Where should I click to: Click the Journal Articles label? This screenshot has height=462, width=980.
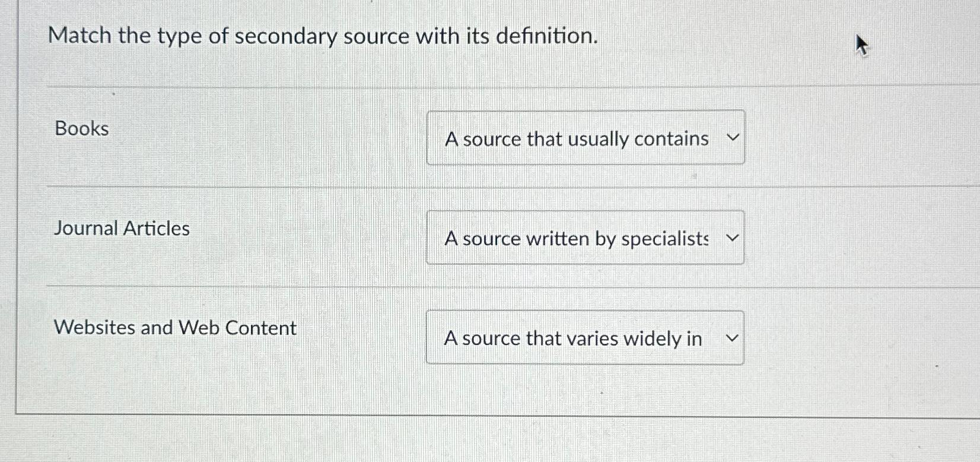pos(121,228)
